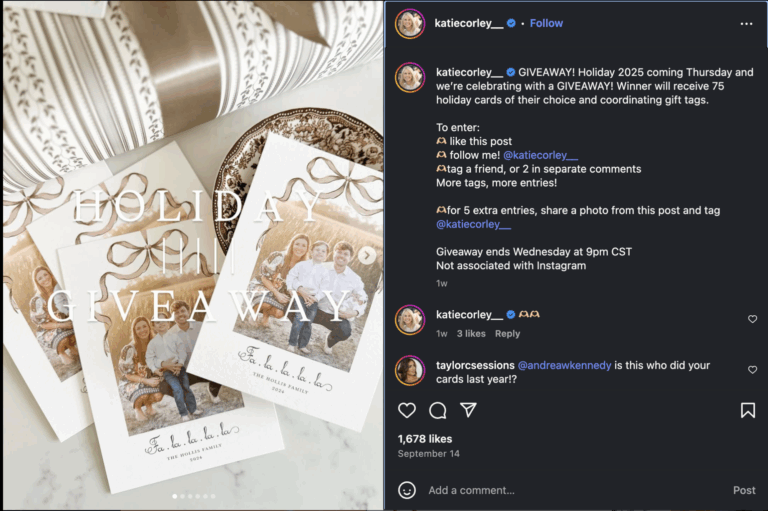The image size is (768, 511).
Task: Open the emoji picker smiley icon
Action: coord(407,490)
